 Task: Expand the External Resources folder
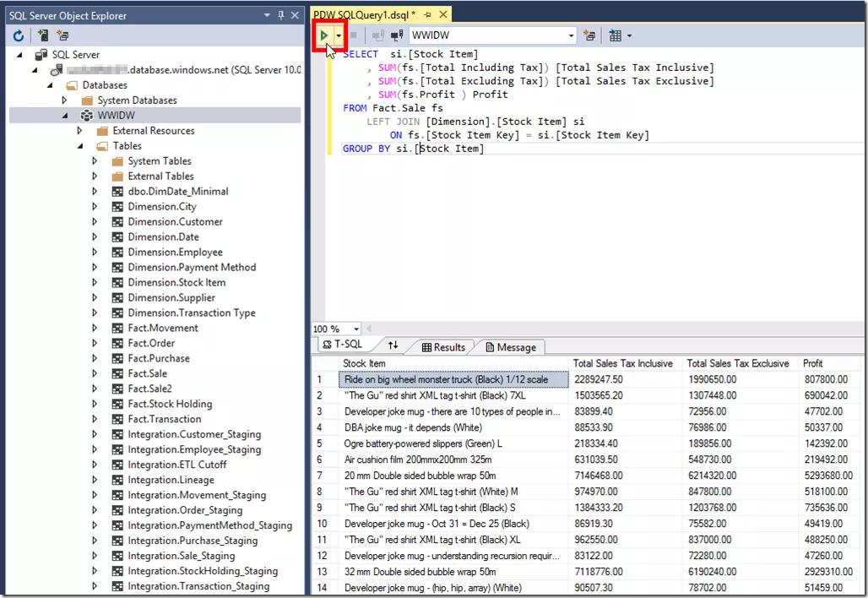79,131
